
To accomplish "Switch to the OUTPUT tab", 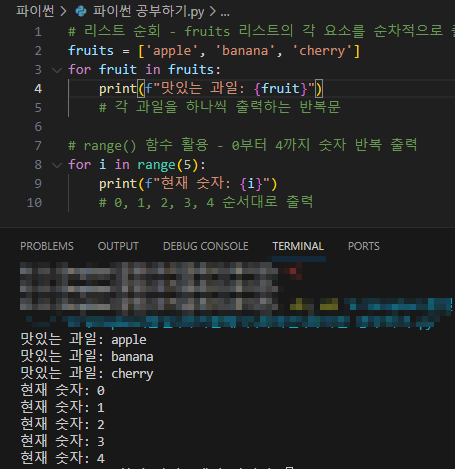I will 118,246.
